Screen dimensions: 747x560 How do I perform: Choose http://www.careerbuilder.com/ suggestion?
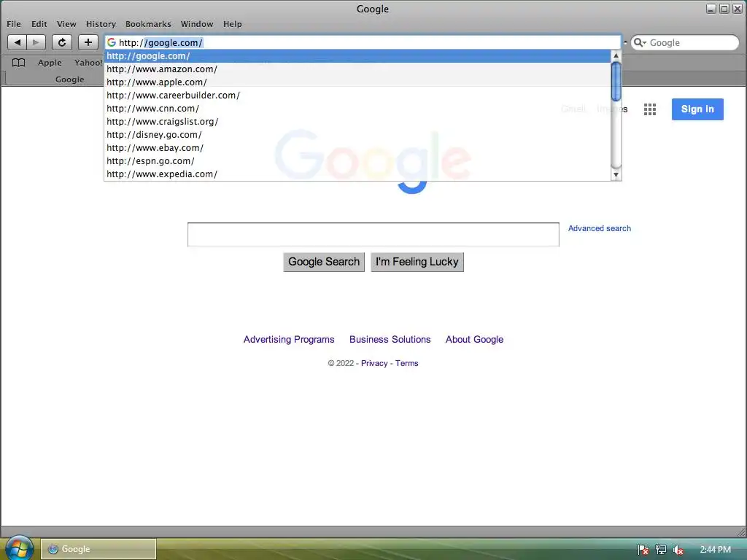click(x=357, y=96)
